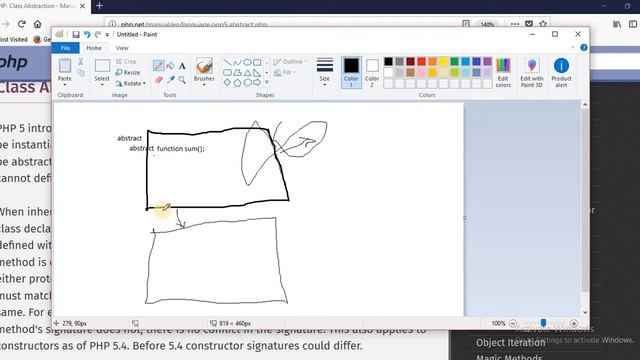Choose the Line shape
Screen dimensions: 640x360
[227, 62]
